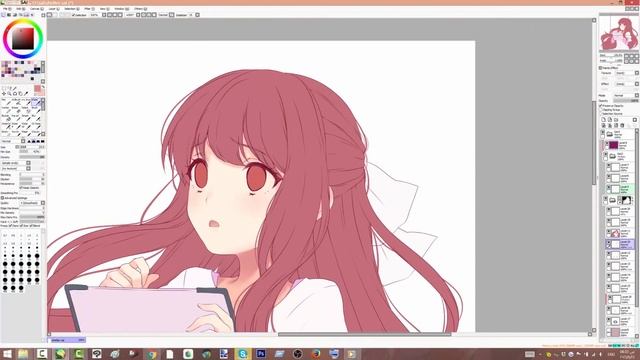
Task: Toggle the Selection checkbox in toolbar
Action: (x=74, y=15)
